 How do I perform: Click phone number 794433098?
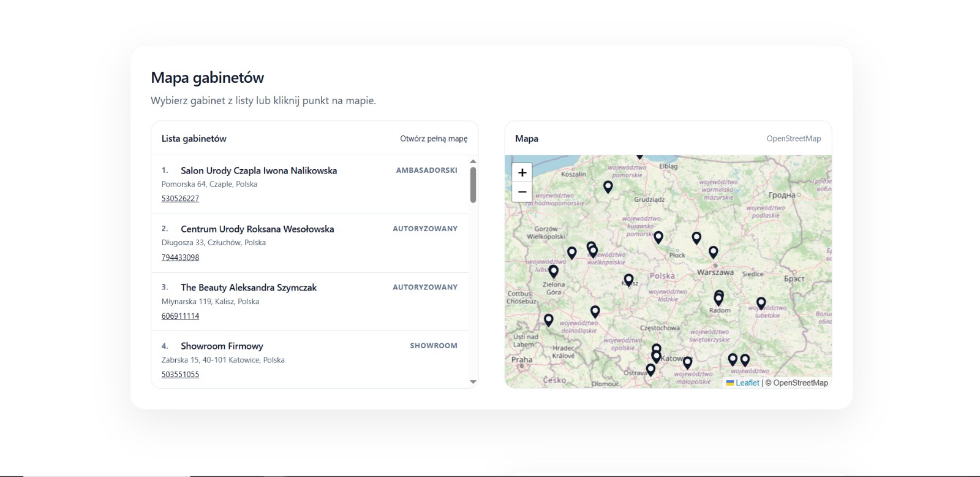[180, 258]
